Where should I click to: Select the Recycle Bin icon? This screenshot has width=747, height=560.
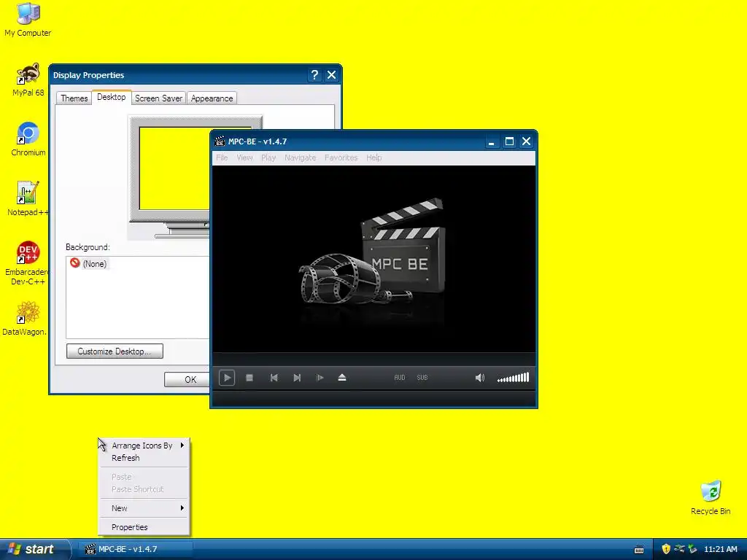coord(711,498)
